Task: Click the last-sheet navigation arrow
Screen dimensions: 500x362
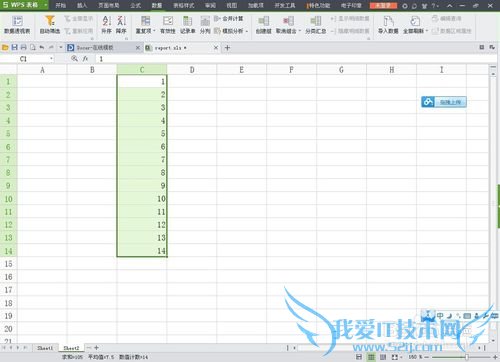Action: coord(25,348)
